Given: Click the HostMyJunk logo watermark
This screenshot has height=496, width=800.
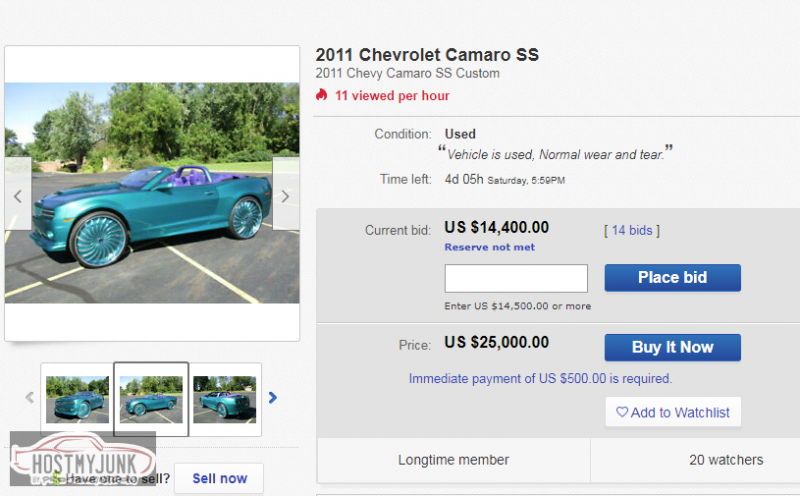Looking at the screenshot, I should coord(82,459).
